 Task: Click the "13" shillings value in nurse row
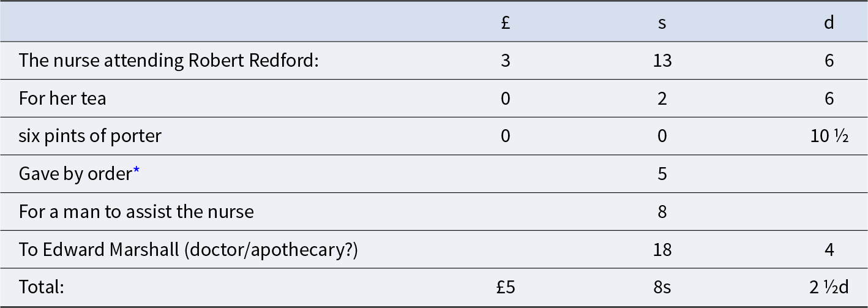662,61
